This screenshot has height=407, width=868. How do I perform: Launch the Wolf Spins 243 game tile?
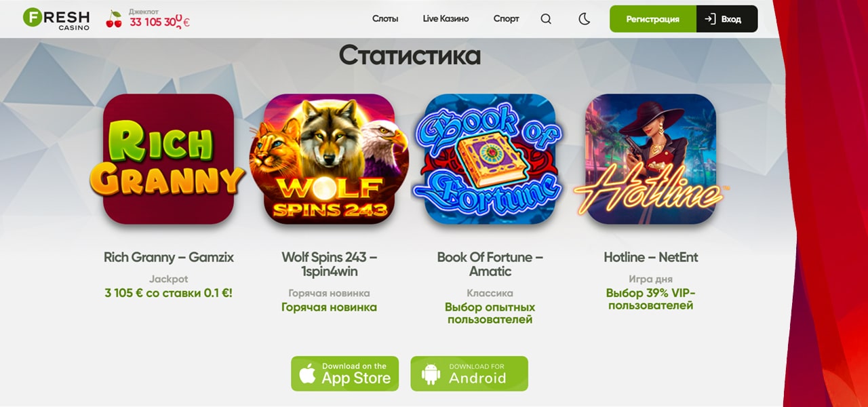[x=329, y=159]
